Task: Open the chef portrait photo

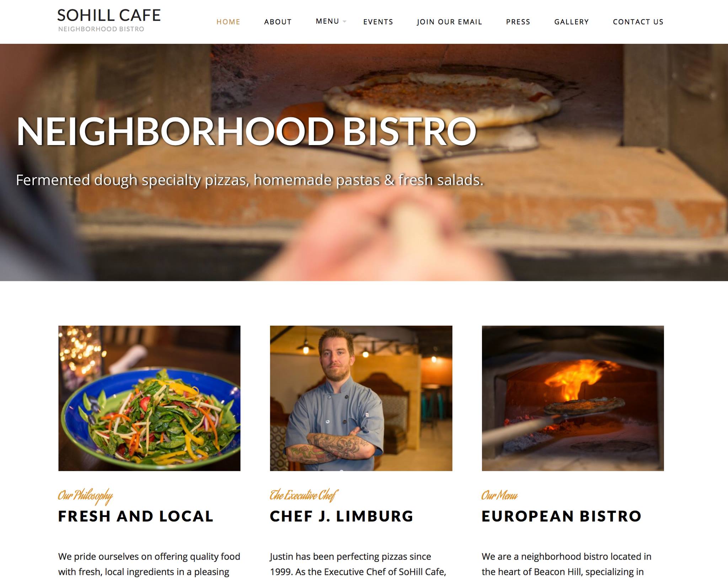Action: click(361, 398)
